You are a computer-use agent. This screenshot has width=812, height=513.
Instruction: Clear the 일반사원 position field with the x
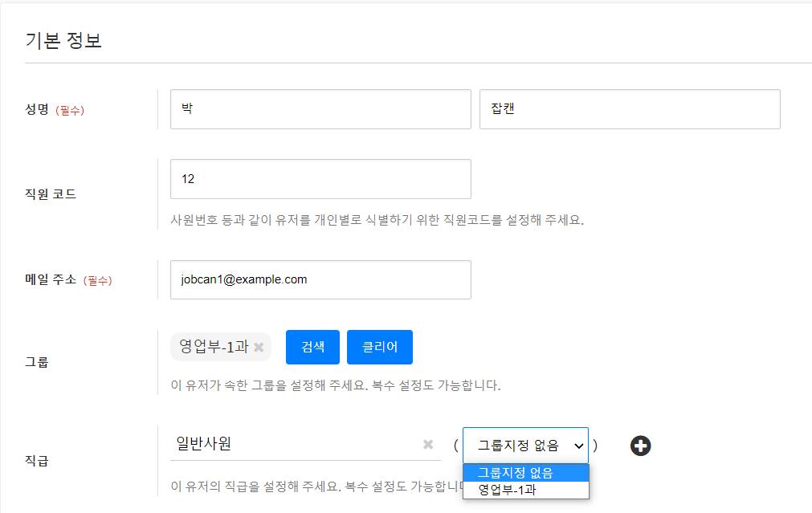428,445
